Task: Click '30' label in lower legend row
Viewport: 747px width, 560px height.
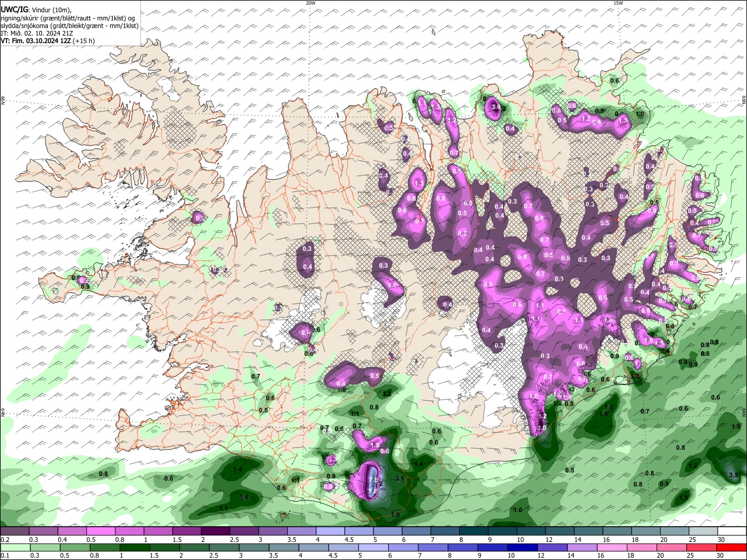Action: point(719,555)
